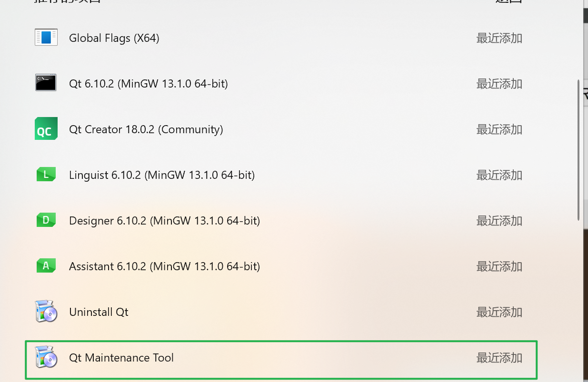Click "最近添加" on the Designer row
Viewport: 588px width, 382px height.
pos(499,221)
